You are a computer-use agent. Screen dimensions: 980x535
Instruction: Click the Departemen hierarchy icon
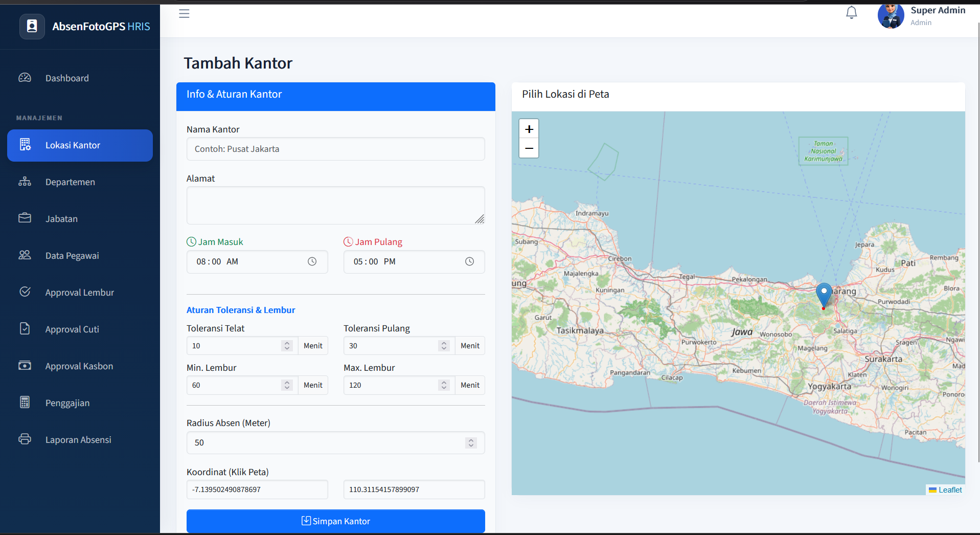pos(25,182)
